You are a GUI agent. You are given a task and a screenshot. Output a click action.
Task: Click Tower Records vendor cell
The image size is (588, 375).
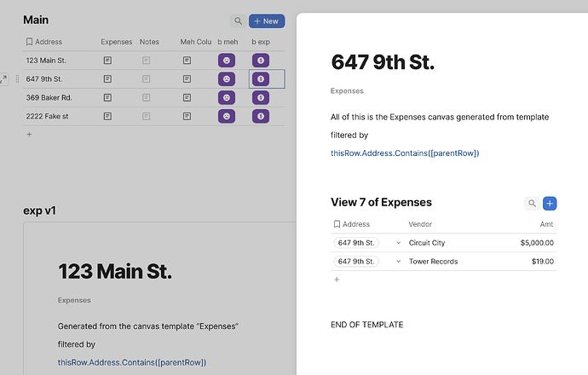[433, 262]
